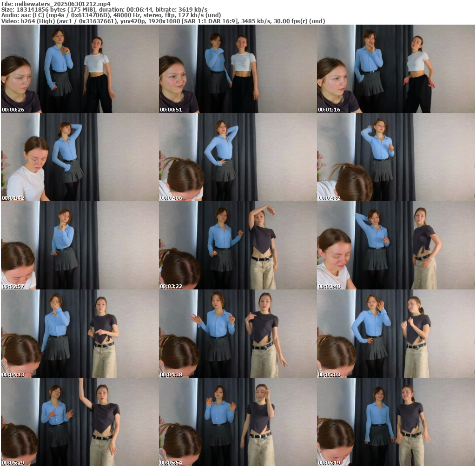Click the Size line showing 175 MiB

pos(105,10)
